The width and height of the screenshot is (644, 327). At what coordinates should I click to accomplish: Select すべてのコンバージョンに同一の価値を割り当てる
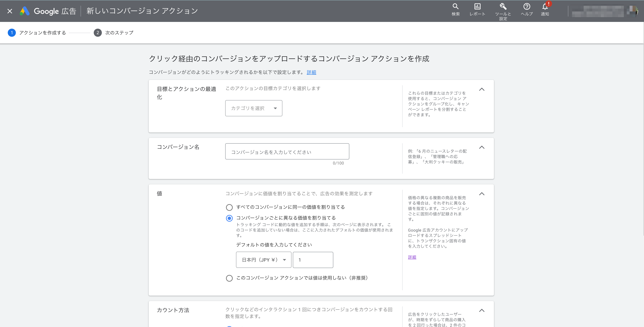pyautogui.click(x=229, y=207)
